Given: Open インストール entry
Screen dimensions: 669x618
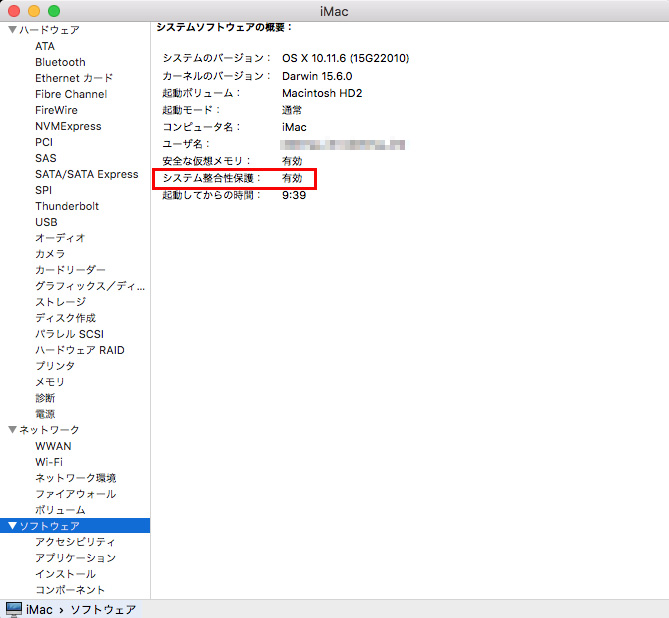Looking at the screenshot, I should 65,574.
